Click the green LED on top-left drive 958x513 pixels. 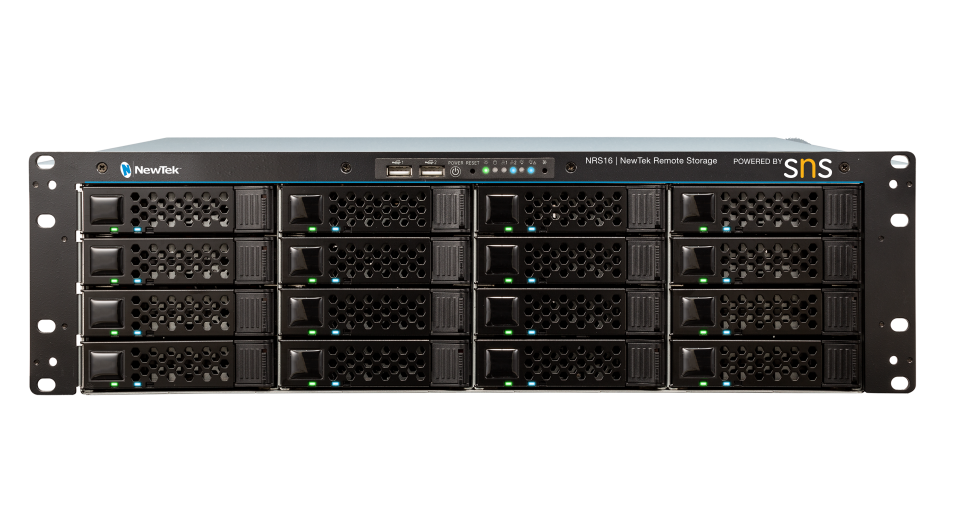[114, 230]
